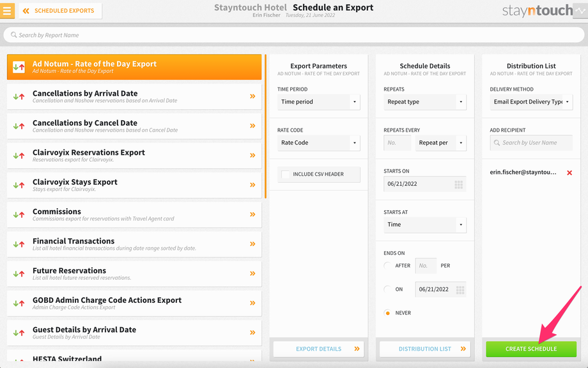Click chevron for Guest Details by Arrival Date
The height and width of the screenshot is (368, 588).
point(252,333)
